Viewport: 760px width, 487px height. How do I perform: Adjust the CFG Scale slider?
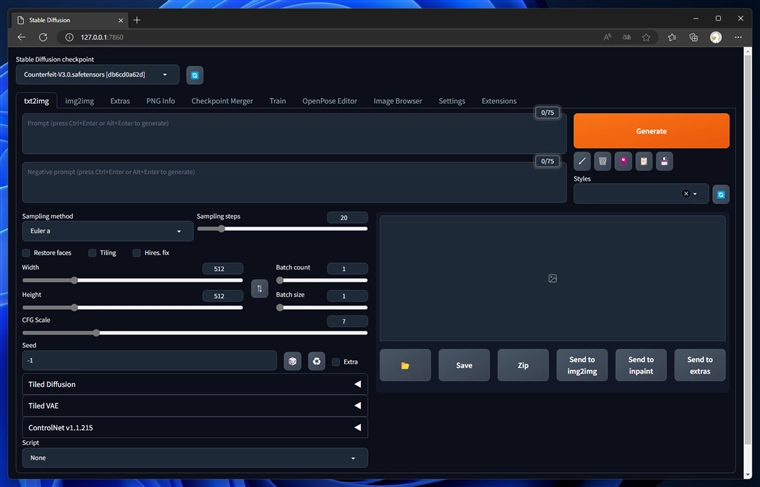(x=195, y=333)
